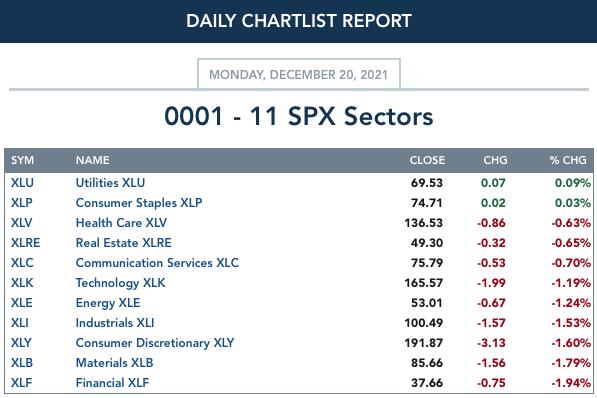This screenshot has width=597, height=398.
Task: Select the XLV symbol
Action: (21, 223)
